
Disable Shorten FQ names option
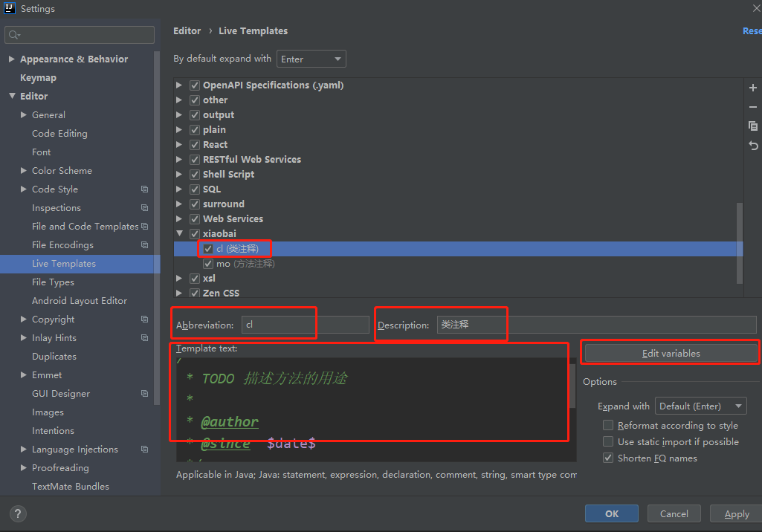coord(608,458)
